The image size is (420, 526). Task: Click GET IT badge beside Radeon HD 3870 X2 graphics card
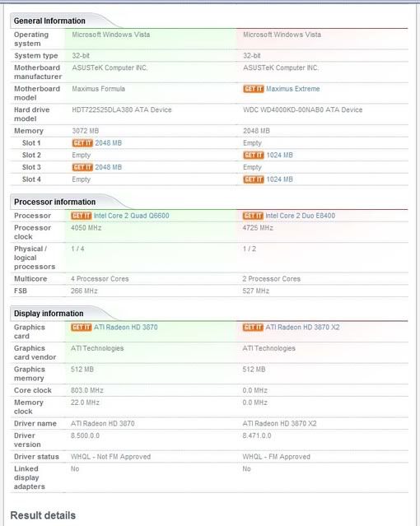pyautogui.click(x=253, y=327)
